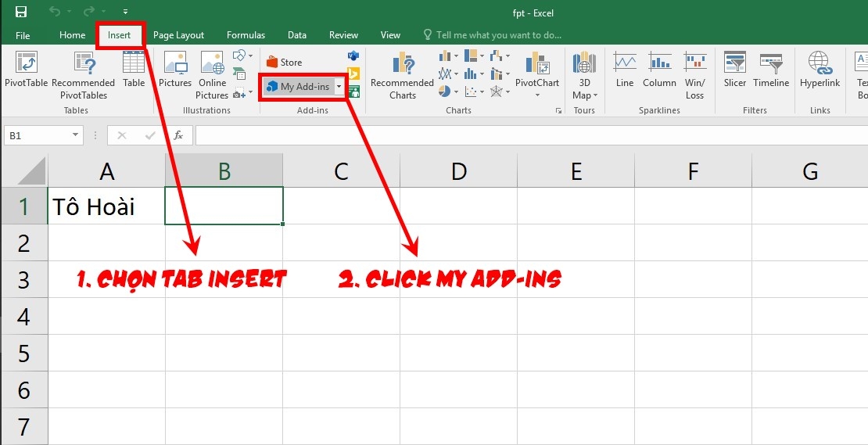Expand the 3D Map dropdown arrow
Screen dimensions: 868x445
[595, 95]
